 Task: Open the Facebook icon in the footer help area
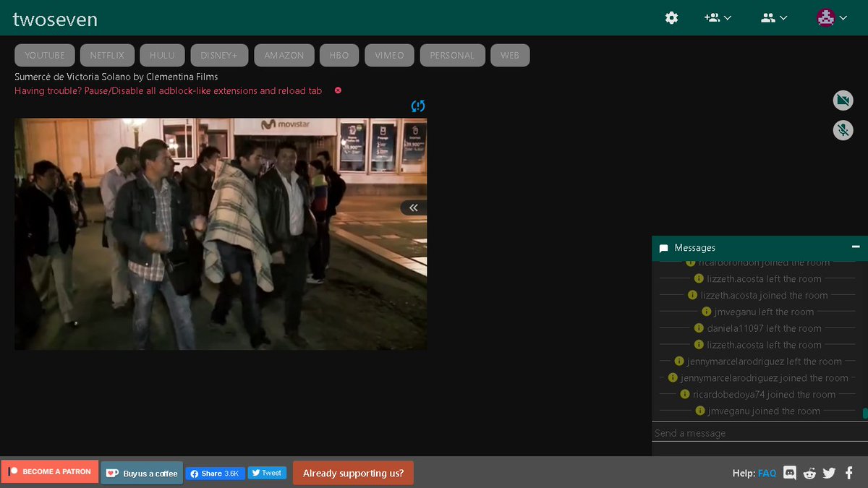[x=849, y=473]
